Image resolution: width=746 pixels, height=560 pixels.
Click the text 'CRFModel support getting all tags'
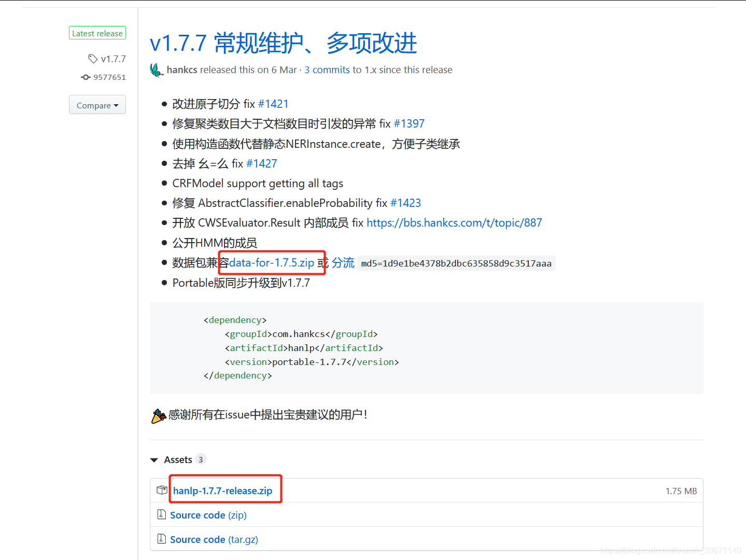coord(258,183)
